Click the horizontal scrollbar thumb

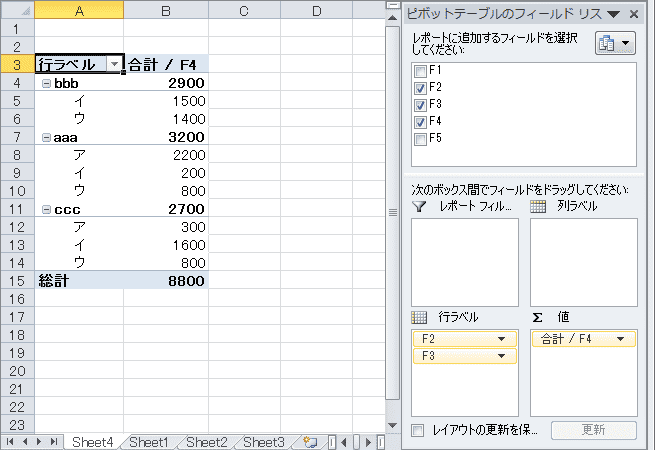[356, 442]
